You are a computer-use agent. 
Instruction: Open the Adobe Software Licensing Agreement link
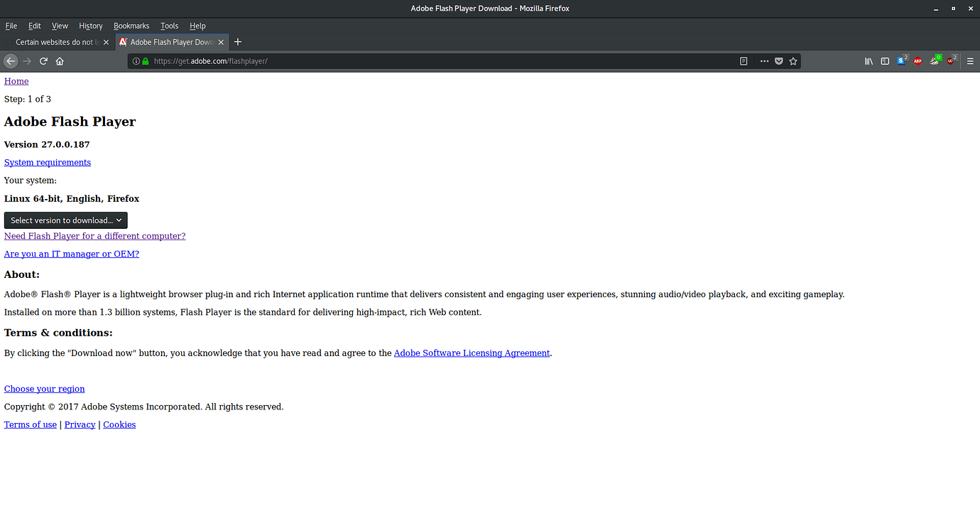[472, 353]
